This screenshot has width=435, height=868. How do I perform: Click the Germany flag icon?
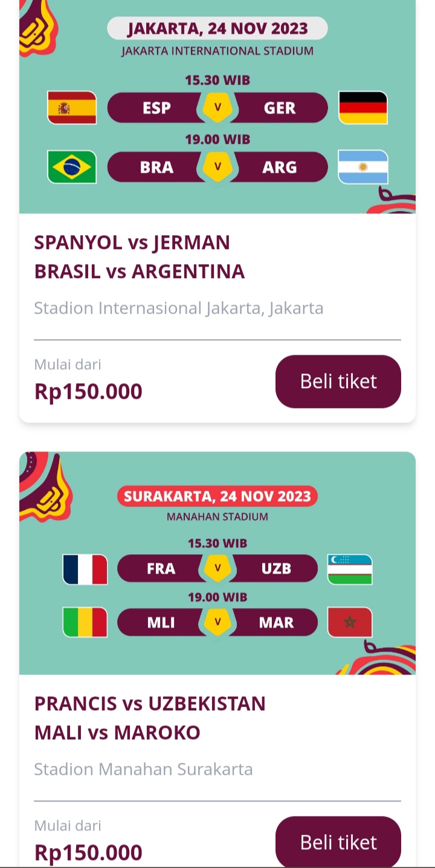[363, 107]
